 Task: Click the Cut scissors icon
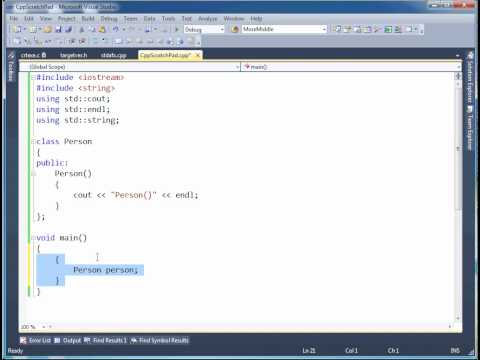(x=82, y=30)
